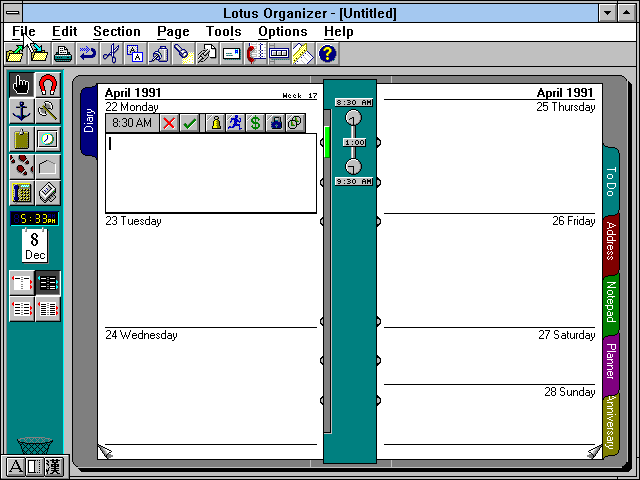Click the wastebasket at the toolbox bottom

point(35,446)
